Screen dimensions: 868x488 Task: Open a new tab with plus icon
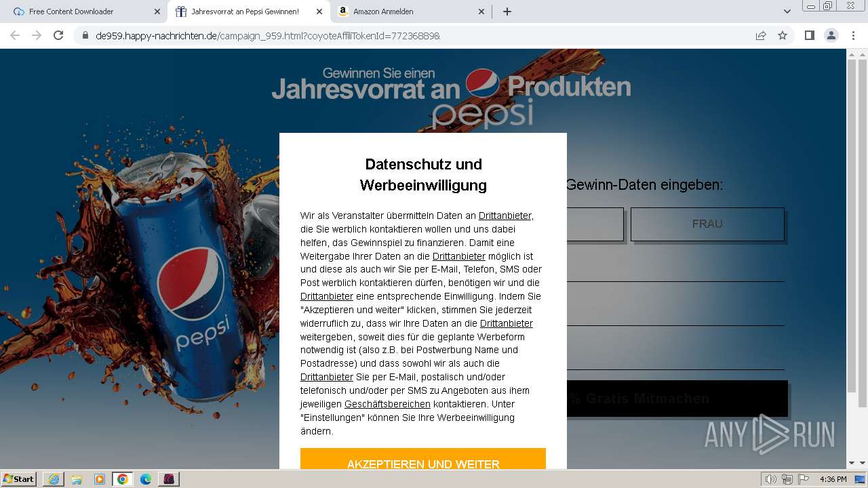pos(507,12)
